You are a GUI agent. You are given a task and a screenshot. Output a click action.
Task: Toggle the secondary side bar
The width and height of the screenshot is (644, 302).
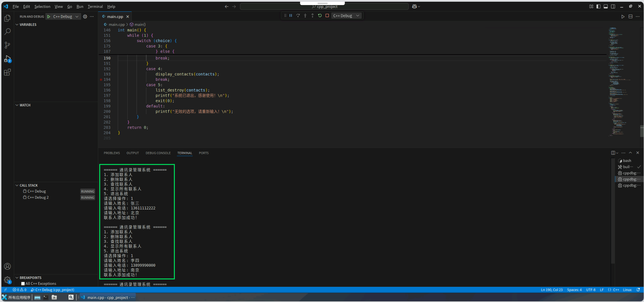[613, 6]
